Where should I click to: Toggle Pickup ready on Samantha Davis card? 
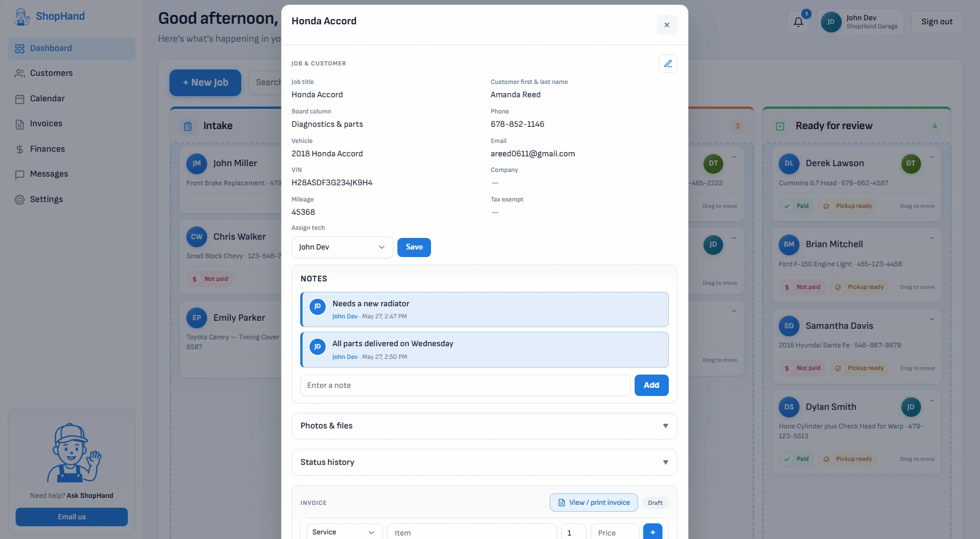pyautogui.click(x=860, y=368)
